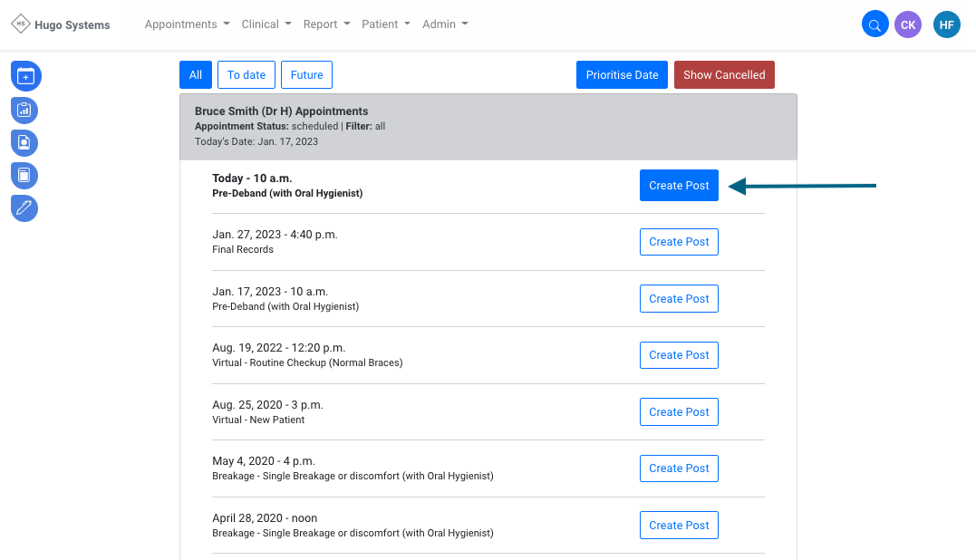The image size is (976, 560).
Task: Click the CK user avatar
Action: pyautogui.click(x=908, y=25)
